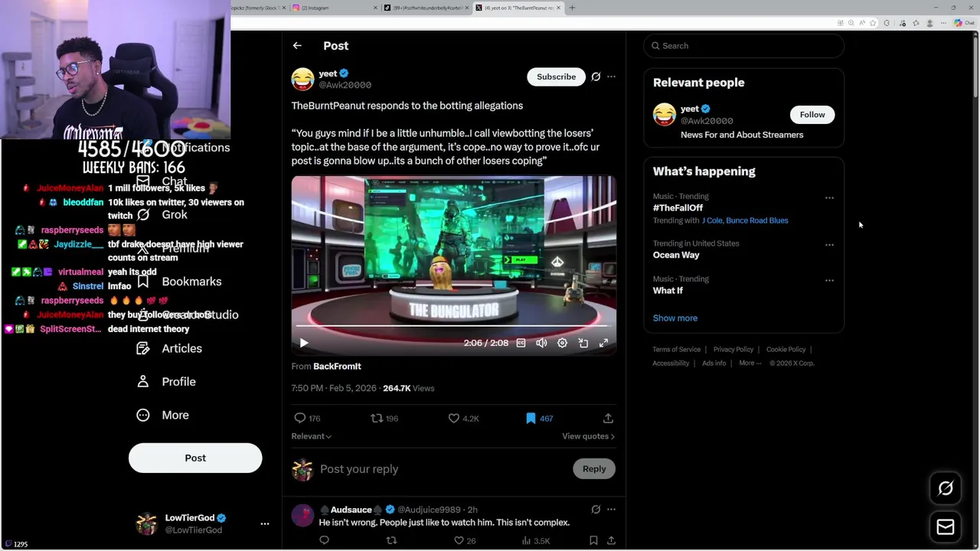Open the What If trending topic

click(x=668, y=291)
